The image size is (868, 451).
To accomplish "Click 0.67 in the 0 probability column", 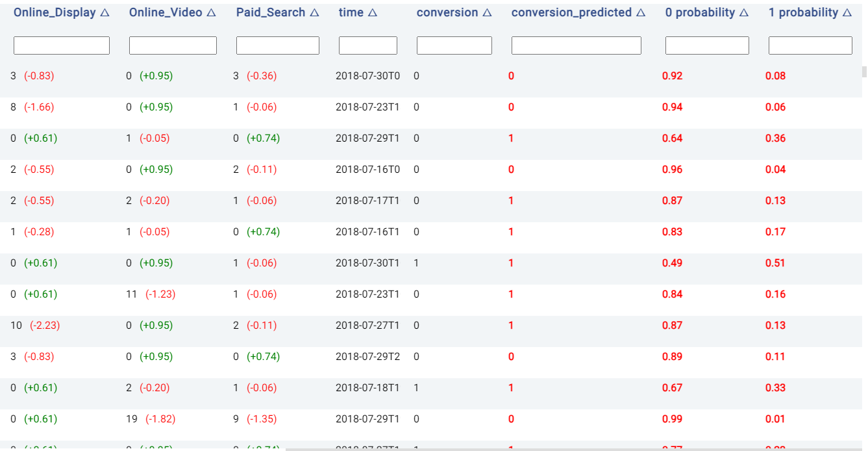I will tap(673, 388).
